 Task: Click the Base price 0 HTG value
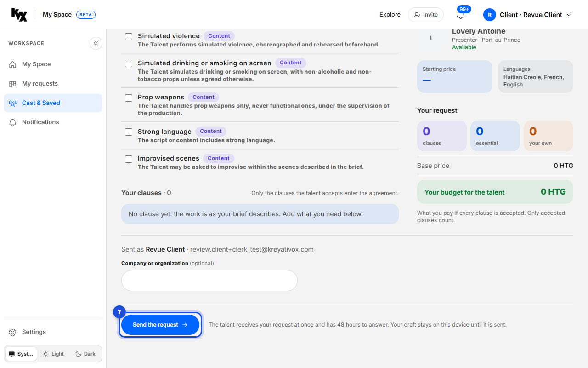point(563,166)
